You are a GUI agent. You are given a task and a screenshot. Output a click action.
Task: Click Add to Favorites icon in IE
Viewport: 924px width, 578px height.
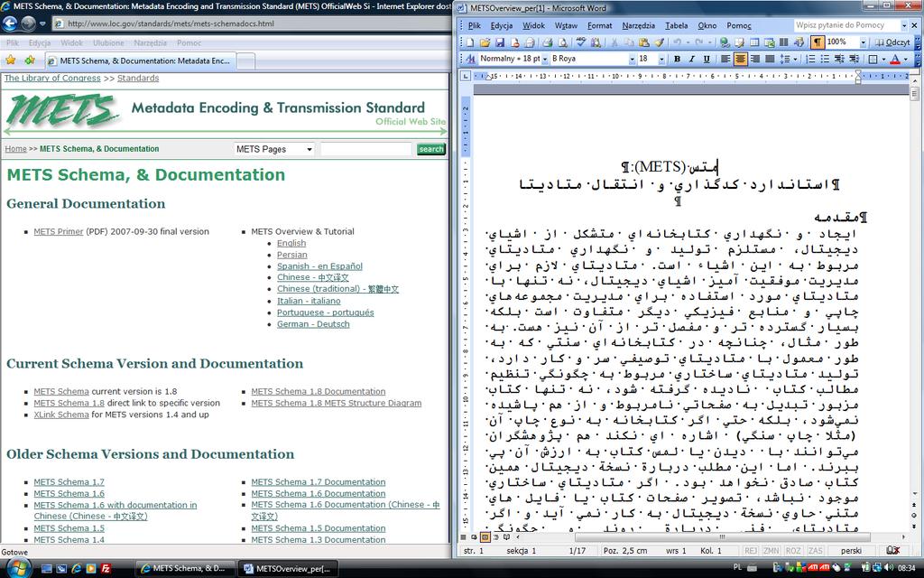[30, 61]
